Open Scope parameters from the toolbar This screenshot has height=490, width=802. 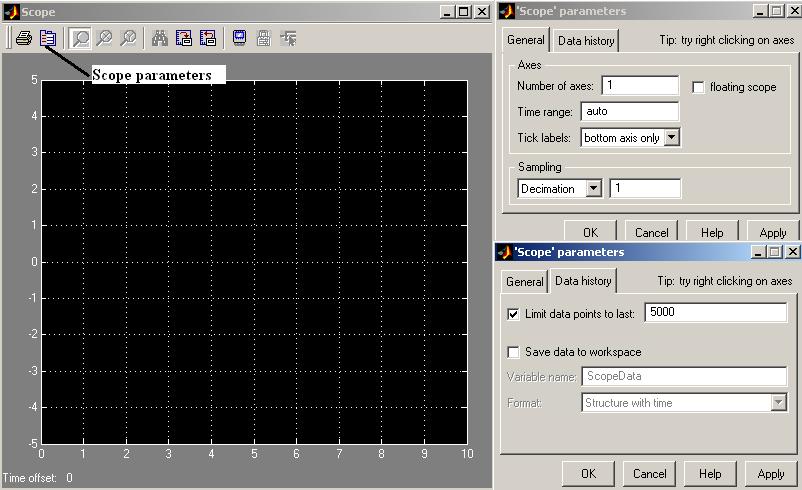(x=48, y=38)
